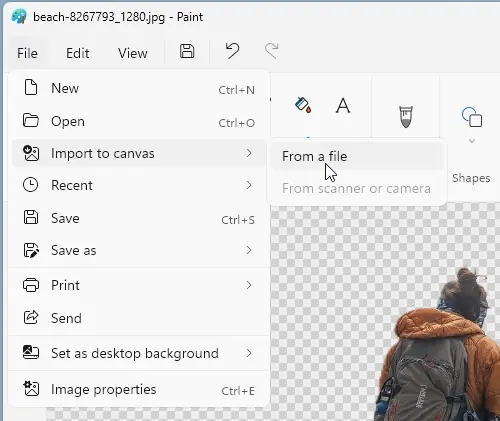Click the 'Recent' label
The image size is (500, 421).
pyautogui.click(x=72, y=185)
